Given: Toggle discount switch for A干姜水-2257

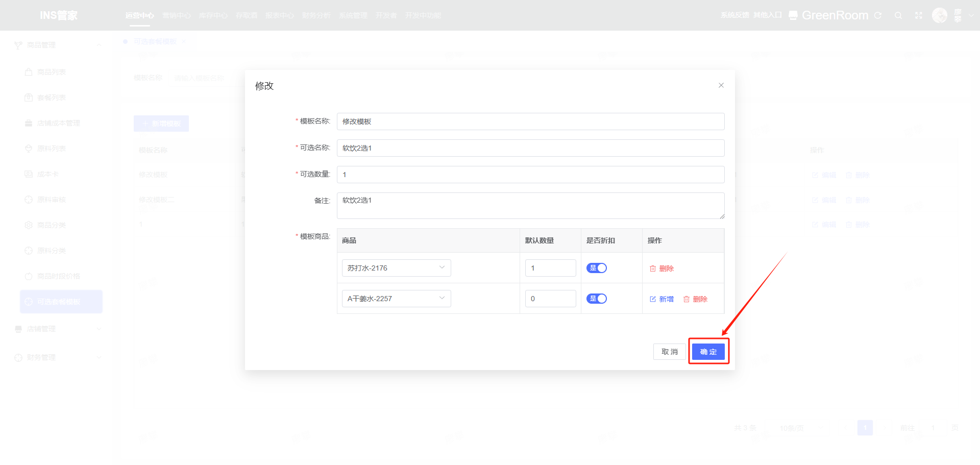Looking at the screenshot, I should click(597, 299).
